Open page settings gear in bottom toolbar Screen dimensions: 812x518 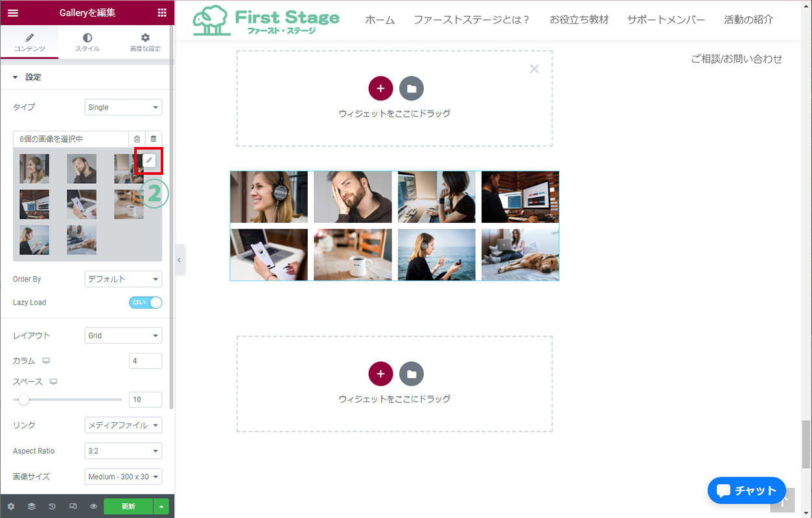point(11,506)
